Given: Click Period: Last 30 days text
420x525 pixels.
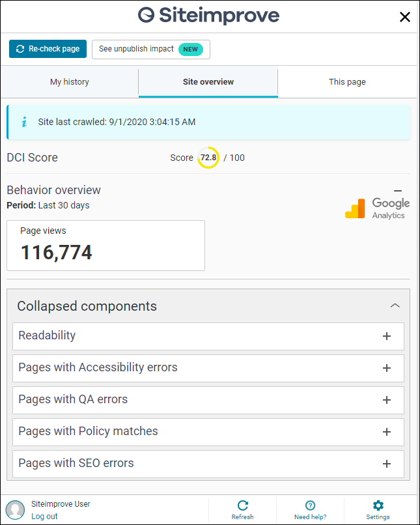Looking at the screenshot, I should 48,205.
